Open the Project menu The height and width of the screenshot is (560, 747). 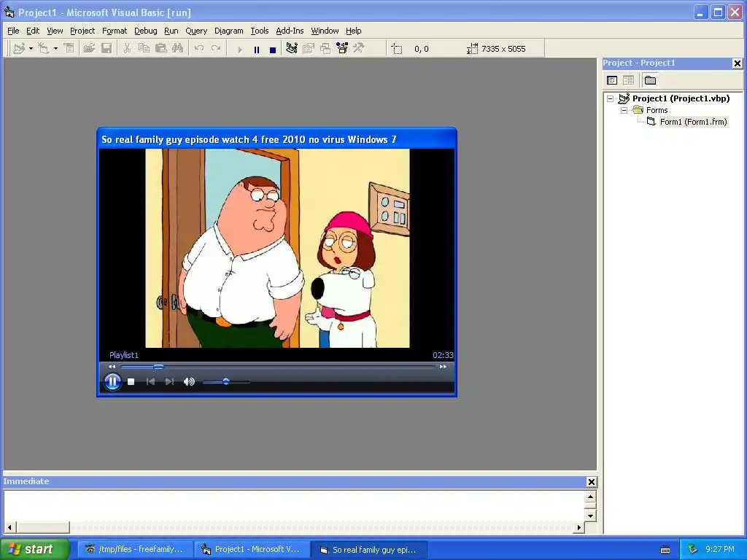(x=82, y=31)
